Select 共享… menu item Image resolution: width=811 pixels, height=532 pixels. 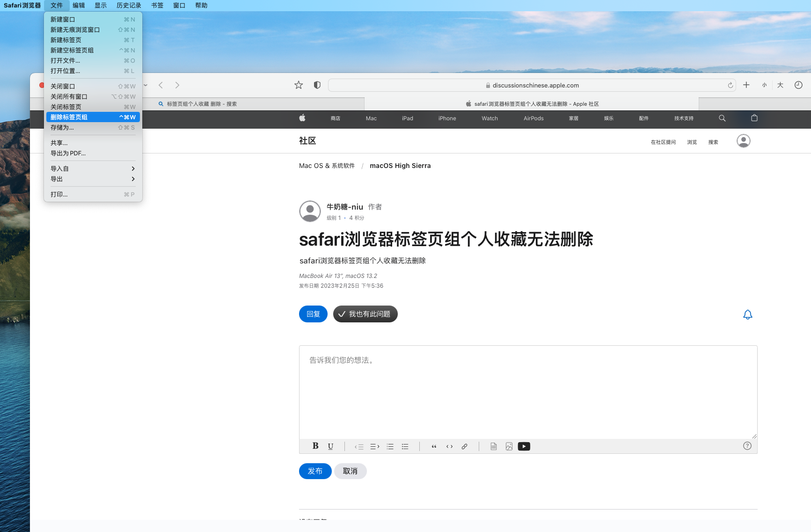[93, 143]
